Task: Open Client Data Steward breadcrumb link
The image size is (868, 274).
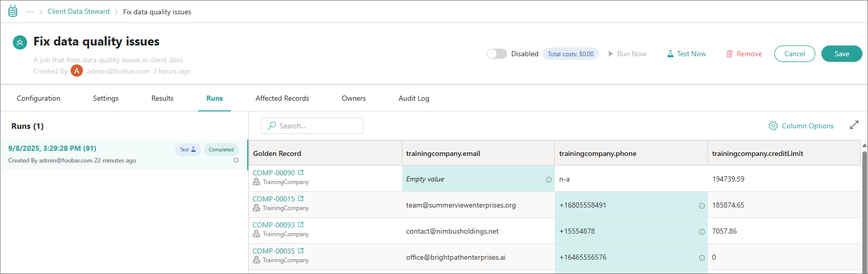Action: [78, 11]
